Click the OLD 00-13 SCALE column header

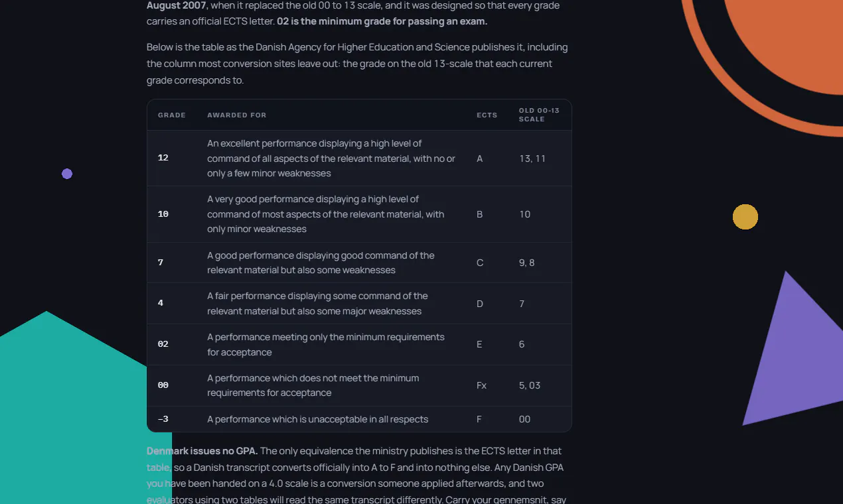pyautogui.click(x=539, y=115)
